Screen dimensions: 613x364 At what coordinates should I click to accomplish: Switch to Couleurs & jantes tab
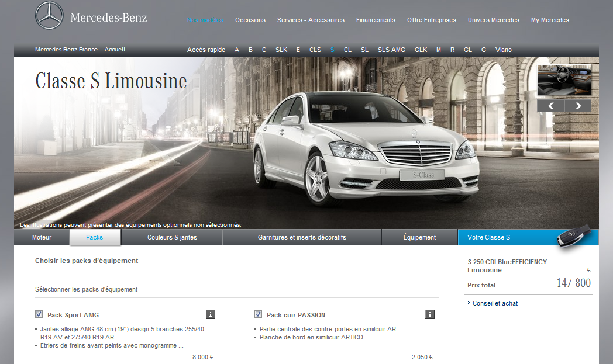pyautogui.click(x=172, y=237)
